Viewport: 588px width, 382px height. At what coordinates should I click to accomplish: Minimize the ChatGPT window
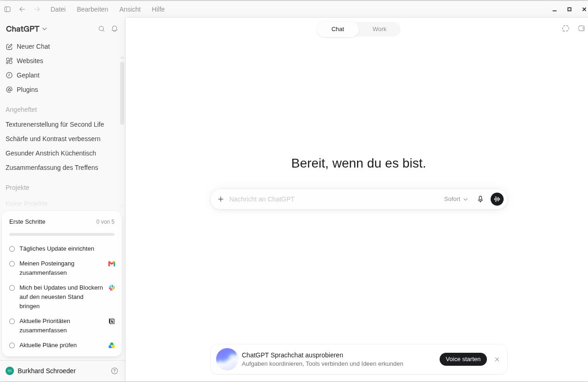(x=555, y=9)
